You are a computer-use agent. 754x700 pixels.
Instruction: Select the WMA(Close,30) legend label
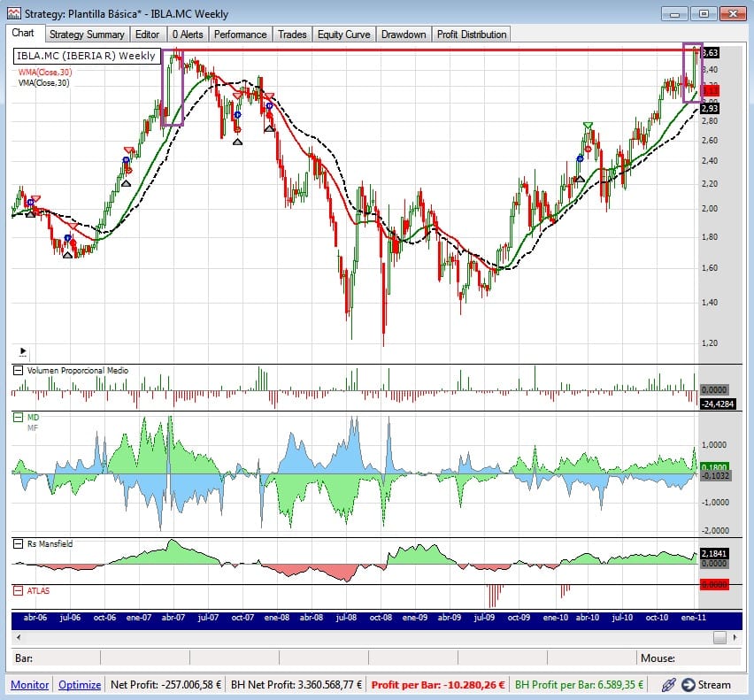click(x=43, y=72)
